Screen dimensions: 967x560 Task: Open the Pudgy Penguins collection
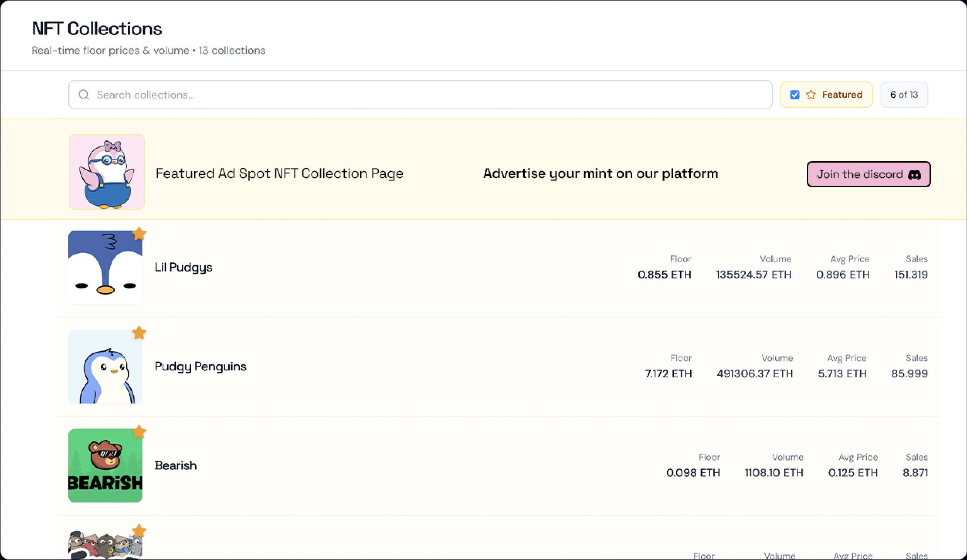[x=200, y=366]
